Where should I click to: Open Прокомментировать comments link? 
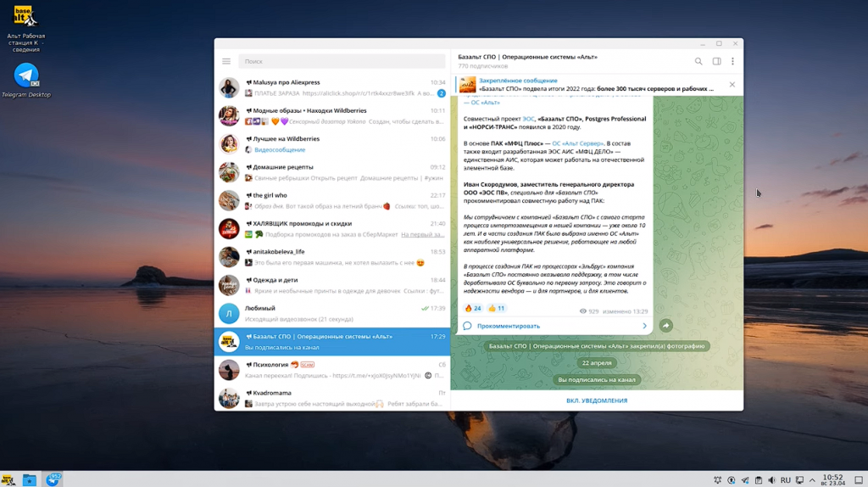(509, 326)
